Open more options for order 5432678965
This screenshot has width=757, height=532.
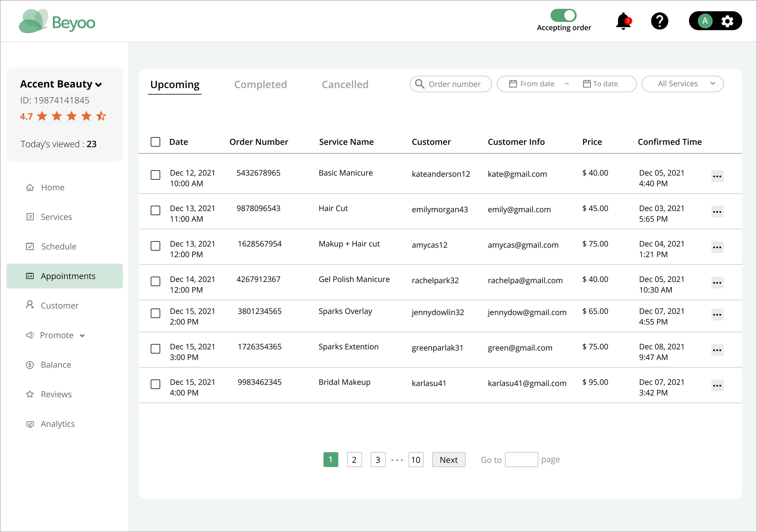tap(717, 176)
